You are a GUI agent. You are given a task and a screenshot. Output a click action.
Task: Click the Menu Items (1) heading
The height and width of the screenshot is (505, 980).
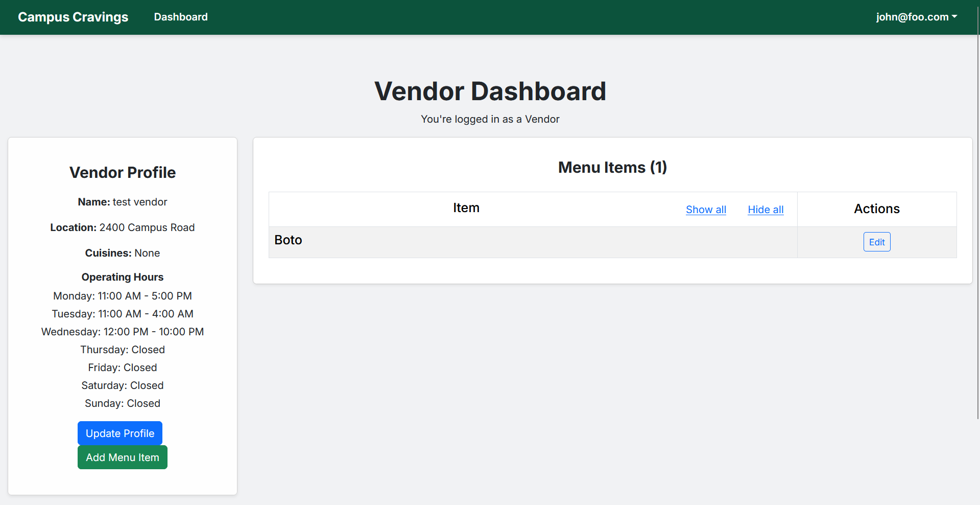612,167
